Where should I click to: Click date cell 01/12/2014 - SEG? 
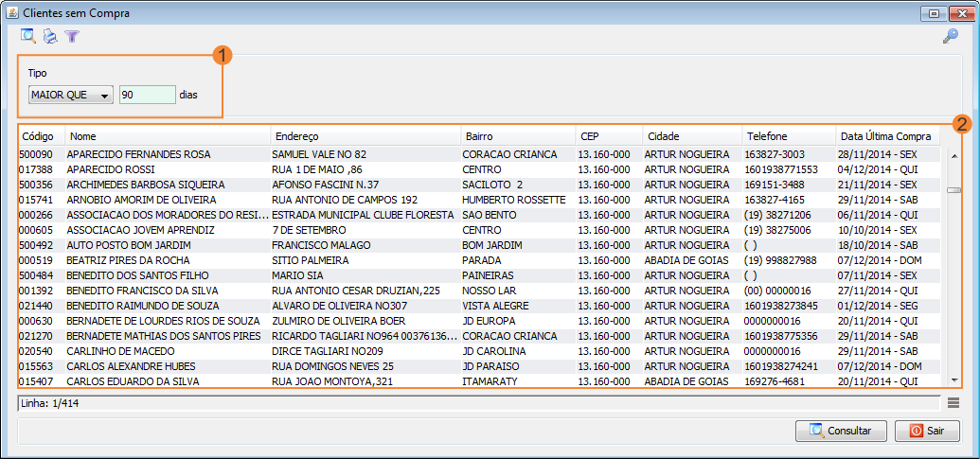(878, 306)
